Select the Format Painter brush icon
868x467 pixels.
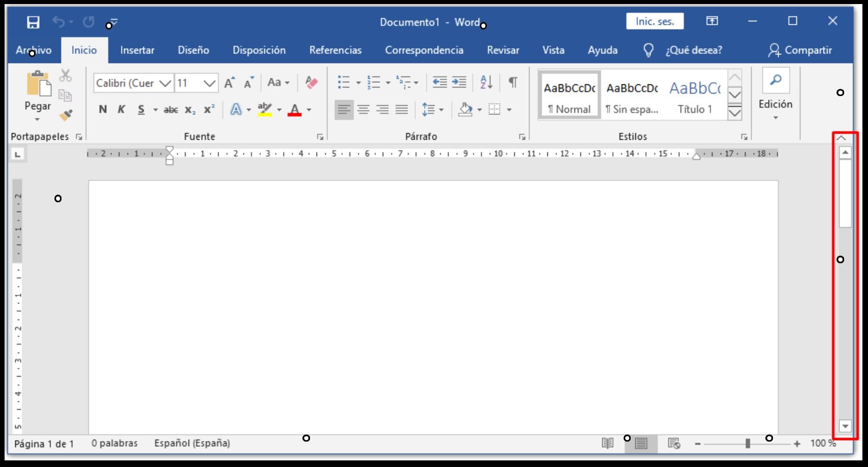click(x=66, y=115)
